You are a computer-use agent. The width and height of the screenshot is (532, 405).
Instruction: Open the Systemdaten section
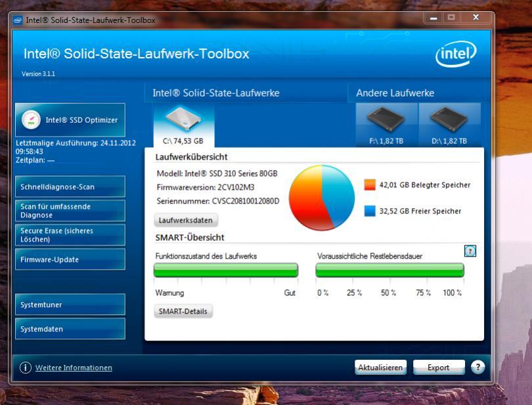tap(70, 329)
